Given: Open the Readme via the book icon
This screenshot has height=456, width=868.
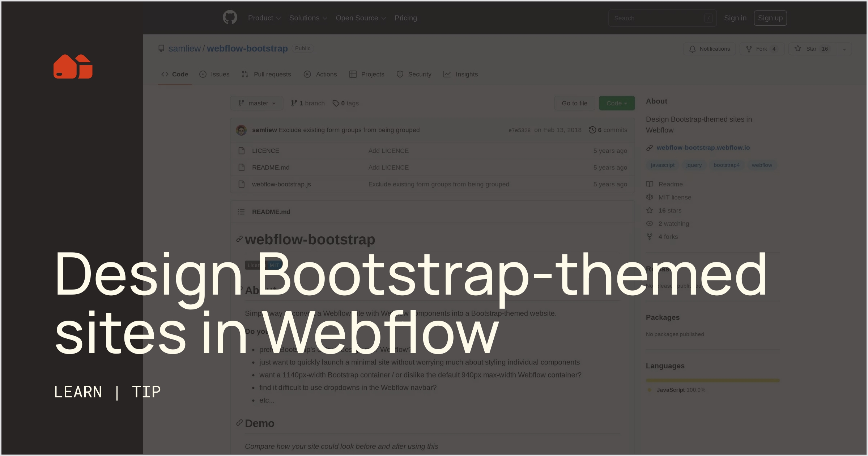Looking at the screenshot, I should tap(650, 184).
